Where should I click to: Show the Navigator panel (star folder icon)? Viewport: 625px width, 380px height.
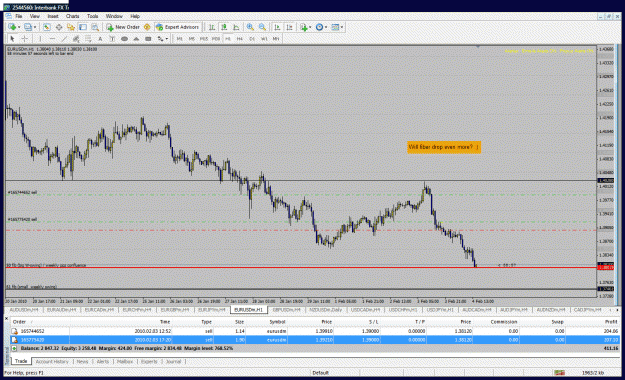[x=71, y=27]
